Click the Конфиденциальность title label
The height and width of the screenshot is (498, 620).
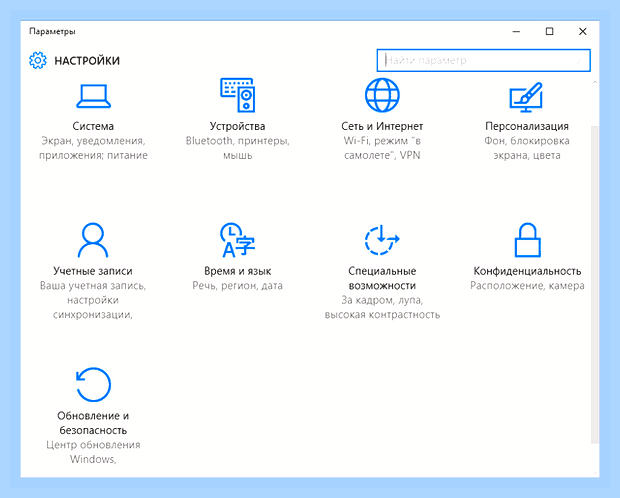527,271
